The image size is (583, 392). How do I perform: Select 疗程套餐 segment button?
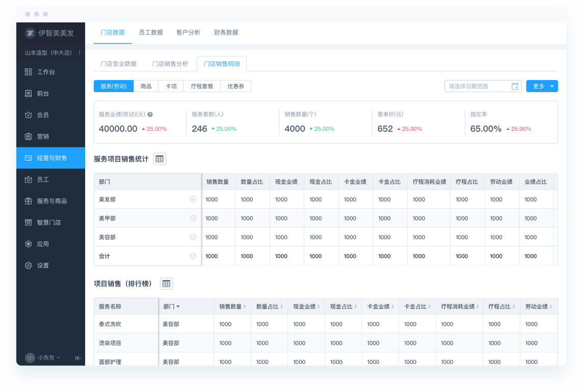pos(202,86)
